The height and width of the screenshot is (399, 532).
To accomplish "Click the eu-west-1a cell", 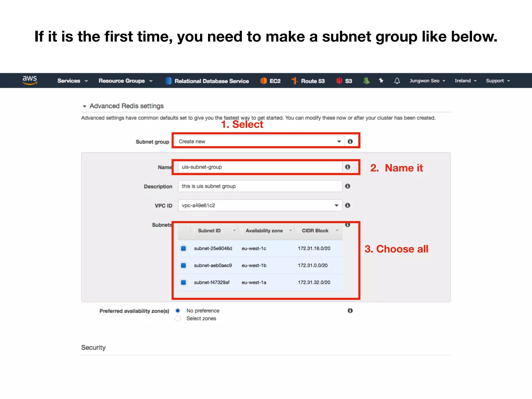I will (x=254, y=282).
